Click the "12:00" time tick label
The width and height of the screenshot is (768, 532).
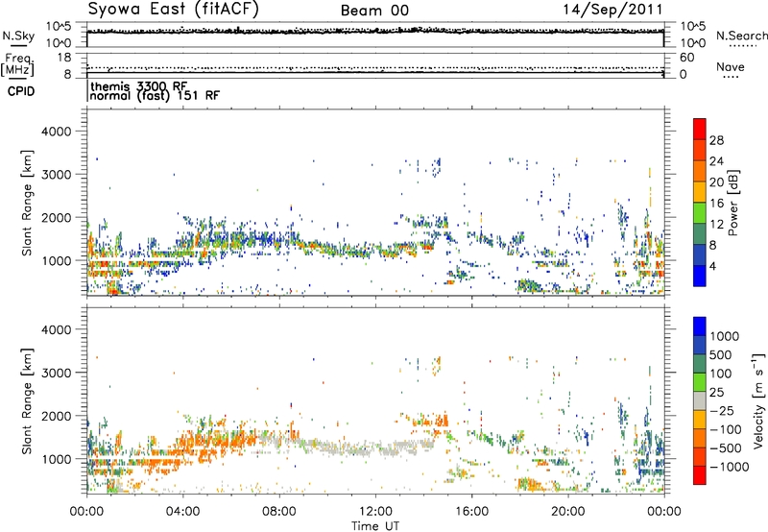375,512
